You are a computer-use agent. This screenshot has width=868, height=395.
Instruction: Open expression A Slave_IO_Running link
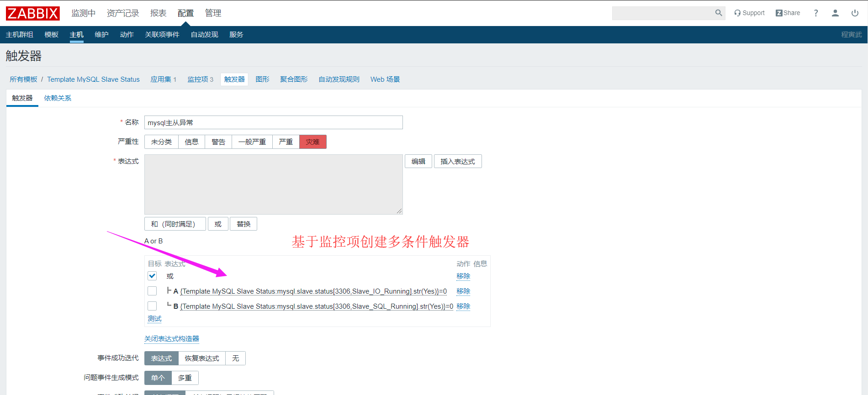pos(313,291)
